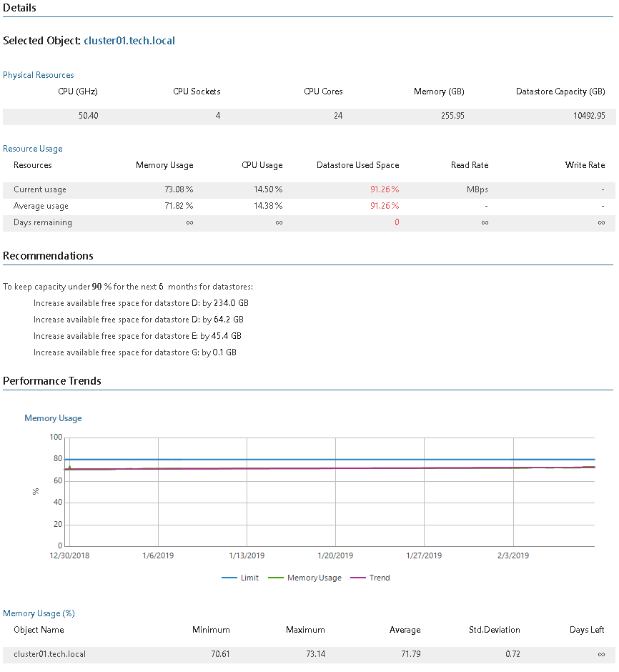Select the average memory usage value 71.82 %
619x672 pixels.
tap(179, 206)
